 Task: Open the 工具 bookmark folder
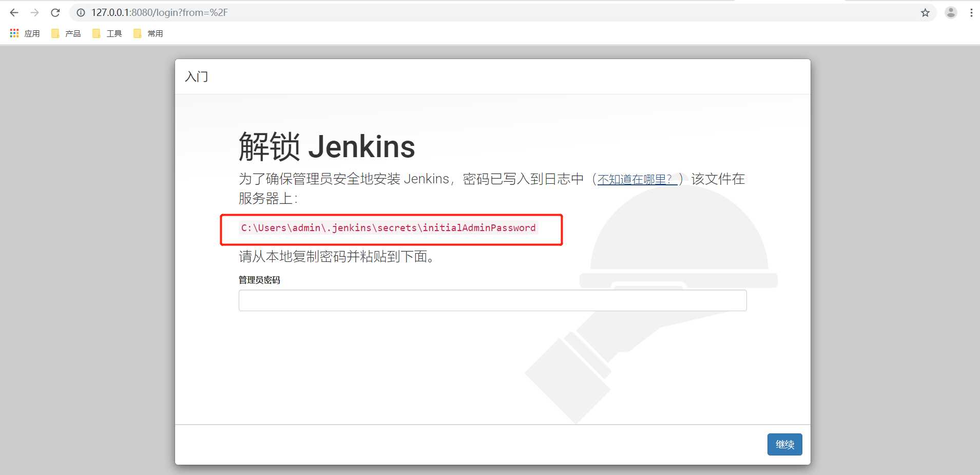(x=107, y=33)
